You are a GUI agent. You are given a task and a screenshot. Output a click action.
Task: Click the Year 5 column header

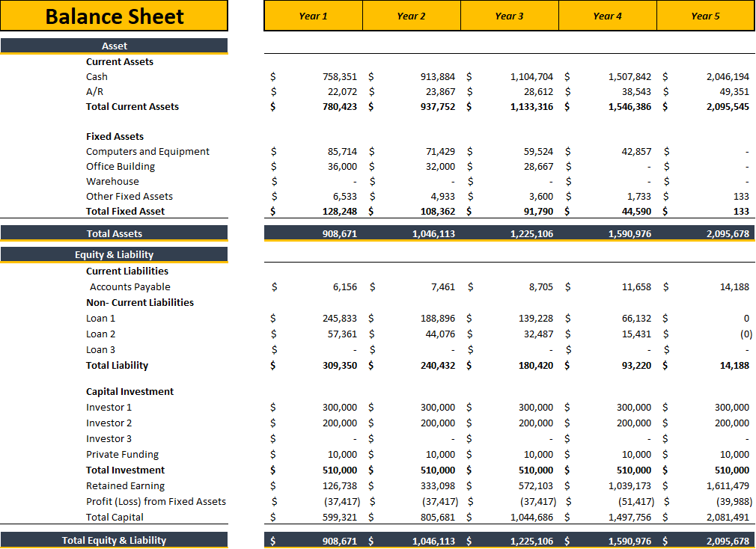(x=705, y=15)
